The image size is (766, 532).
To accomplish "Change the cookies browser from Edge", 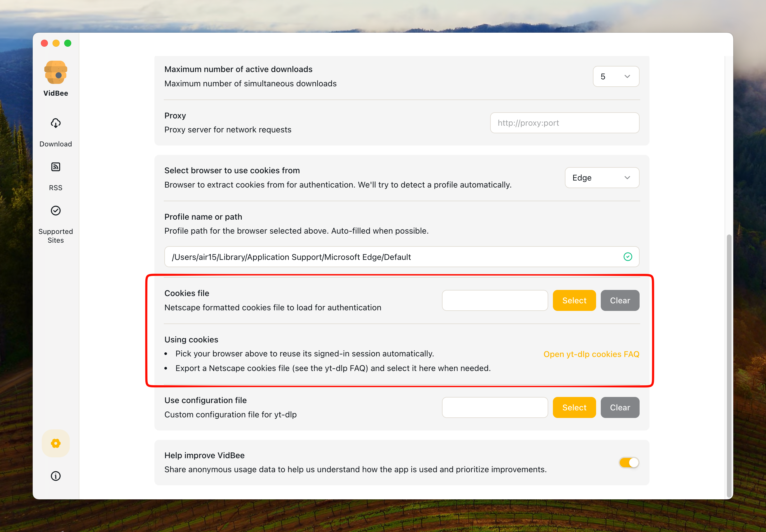I will point(602,177).
